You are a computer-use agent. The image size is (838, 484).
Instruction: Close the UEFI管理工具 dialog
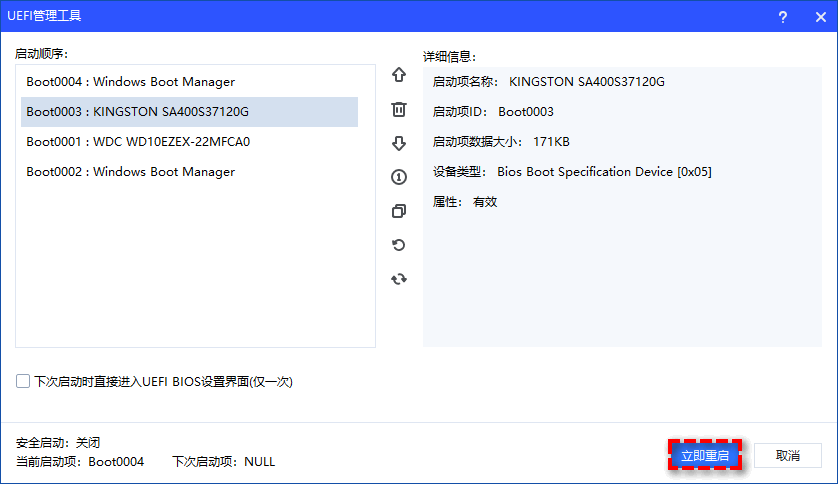tap(816, 16)
